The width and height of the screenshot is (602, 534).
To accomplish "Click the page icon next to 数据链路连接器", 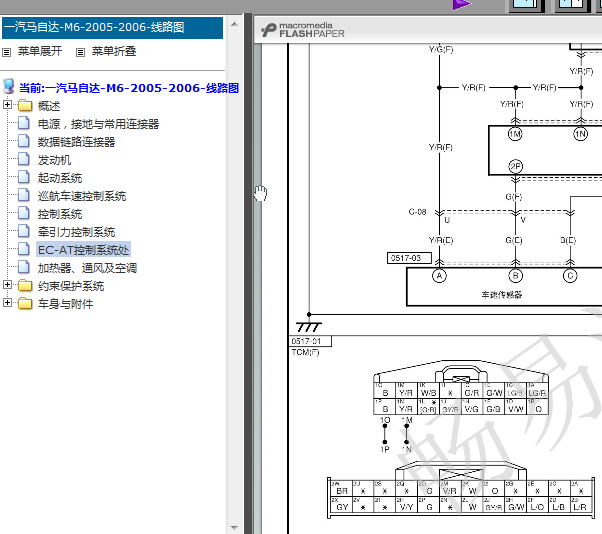I will click(x=24, y=141).
